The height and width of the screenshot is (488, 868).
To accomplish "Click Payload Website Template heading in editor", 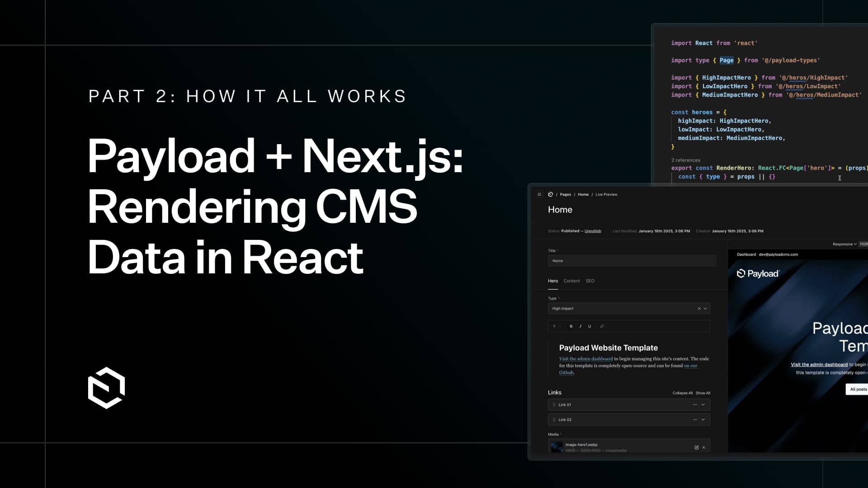I will pyautogui.click(x=609, y=347).
